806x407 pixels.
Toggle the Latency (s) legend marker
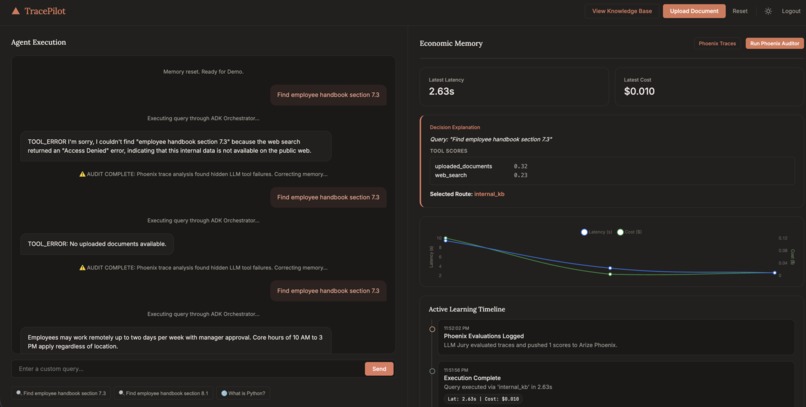tap(584, 232)
